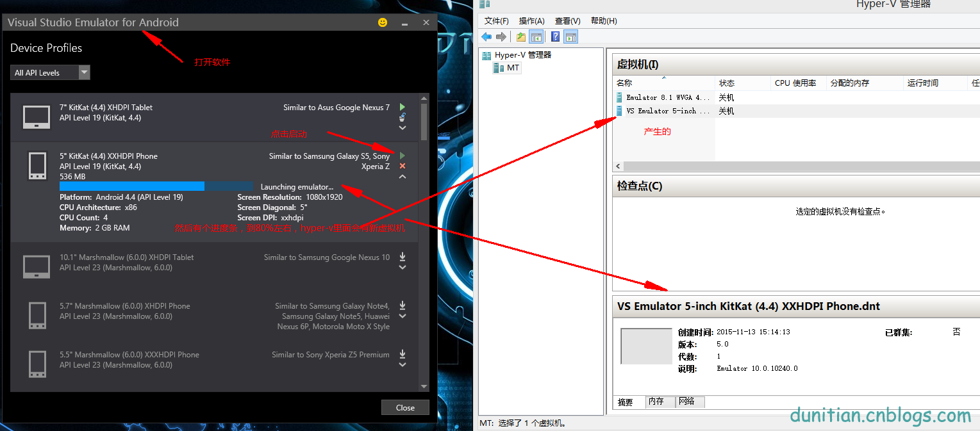Select the Emulator 8.1 WVGA virtual machine

(x=663, y=97)
